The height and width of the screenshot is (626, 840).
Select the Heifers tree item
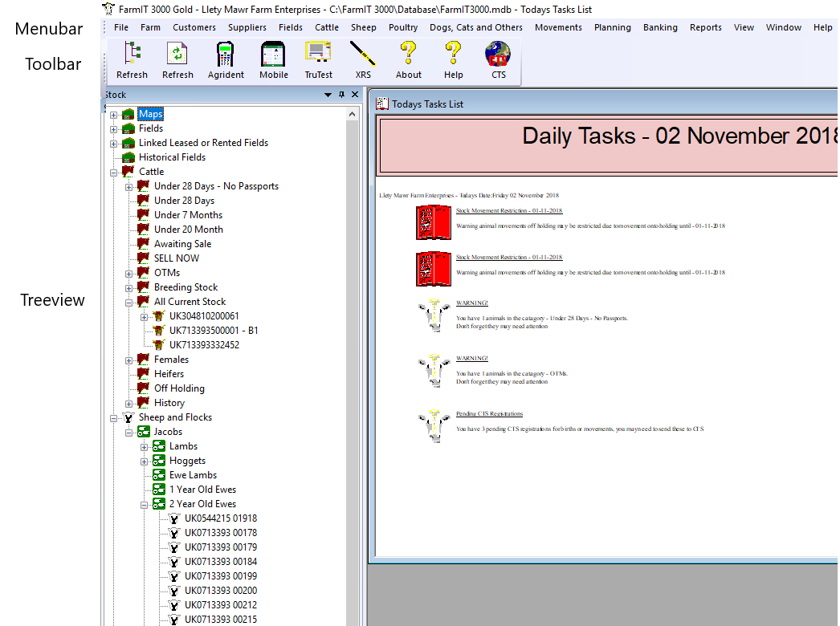[169, 374]
